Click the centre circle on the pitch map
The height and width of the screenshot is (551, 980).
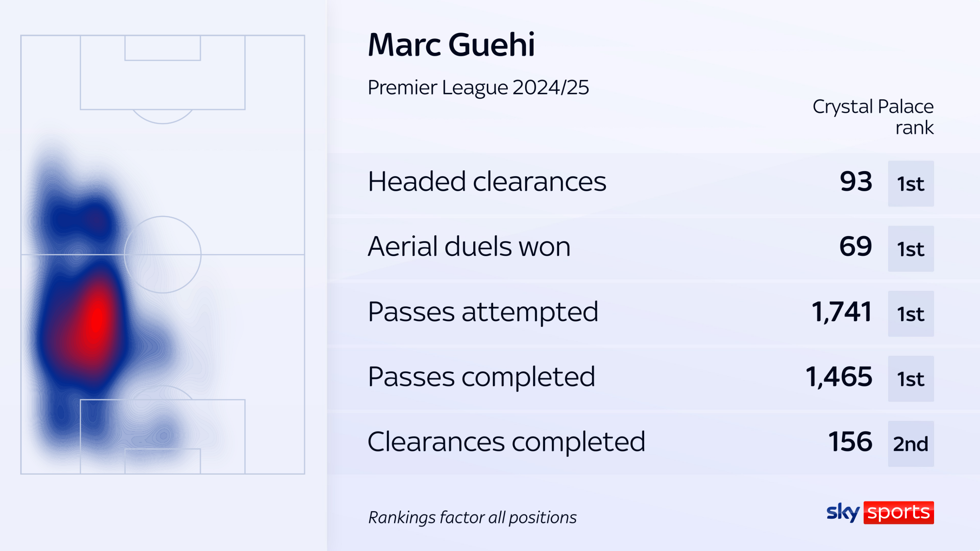pyautogui.click(x=163, y=254)
